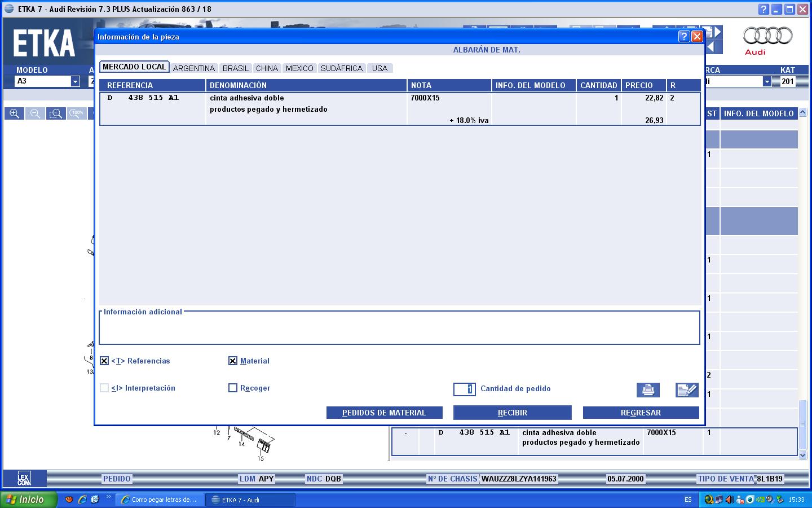Click the Cantidad de pedido input field

(465, 389)
